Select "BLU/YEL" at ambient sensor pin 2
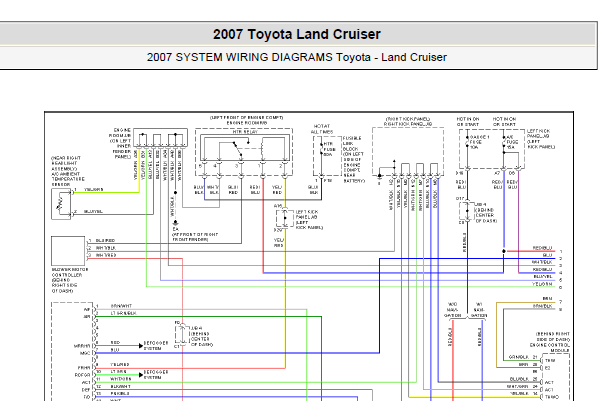 [x=93, y=212]
